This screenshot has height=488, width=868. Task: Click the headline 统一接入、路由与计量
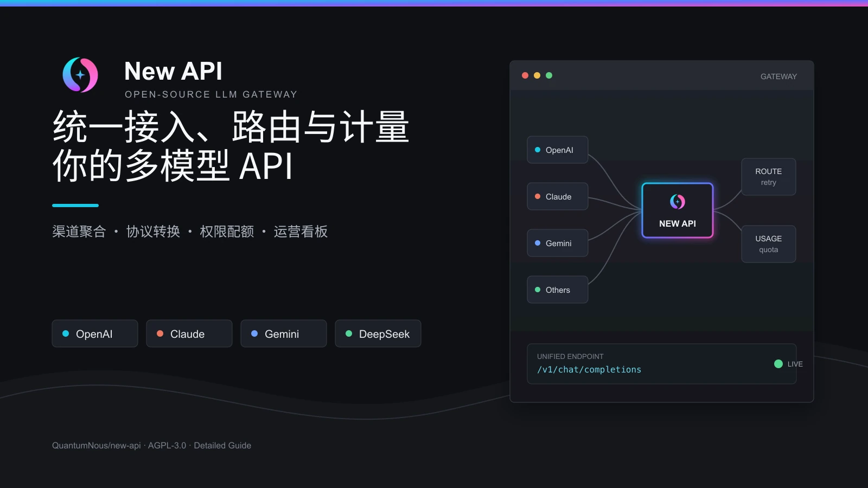tap(231, 127)
